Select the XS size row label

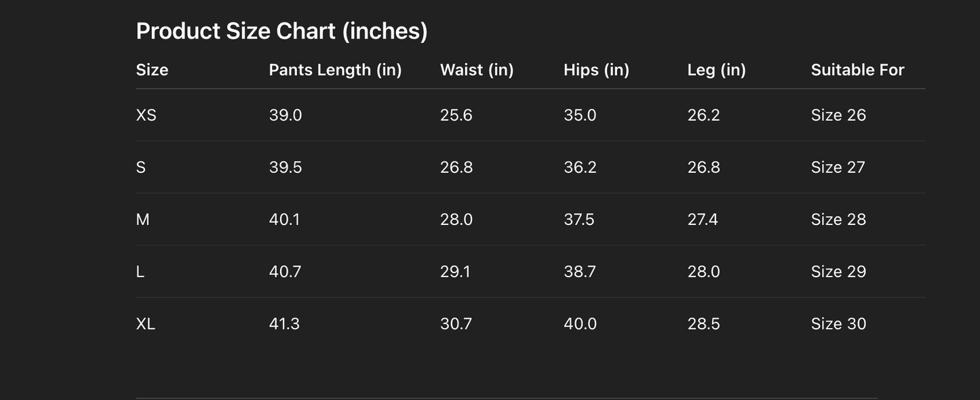click(146, 115)
